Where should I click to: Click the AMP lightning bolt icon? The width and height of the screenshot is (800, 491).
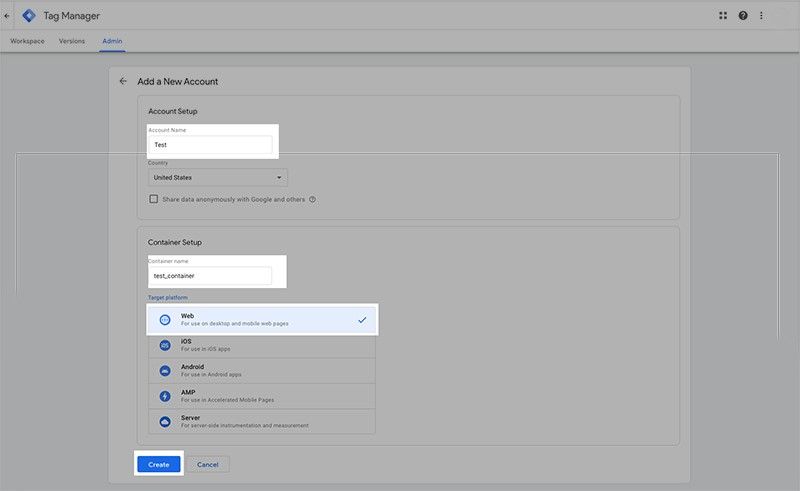(x=165, y=397)
